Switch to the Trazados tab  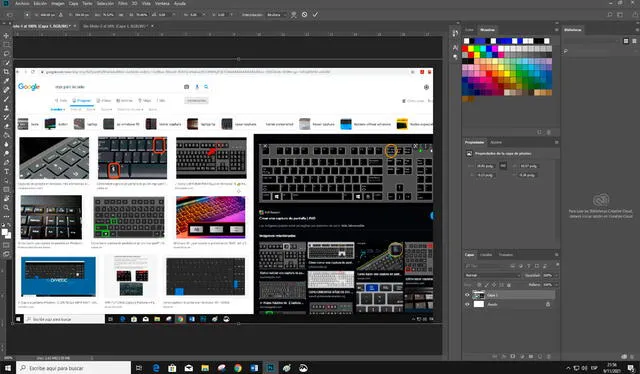click(x=506, y=255)
